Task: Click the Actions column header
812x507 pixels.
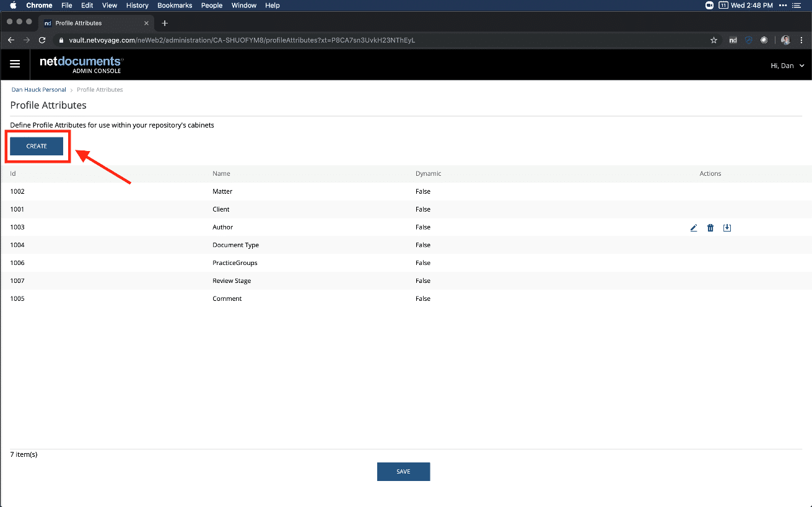Action: [710, 174]
